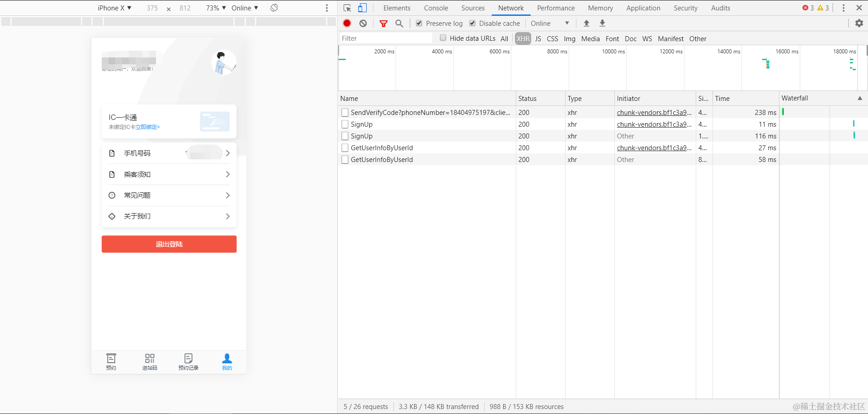
Task: Check the first SignUp row checkbox
Action: (345, 124)
